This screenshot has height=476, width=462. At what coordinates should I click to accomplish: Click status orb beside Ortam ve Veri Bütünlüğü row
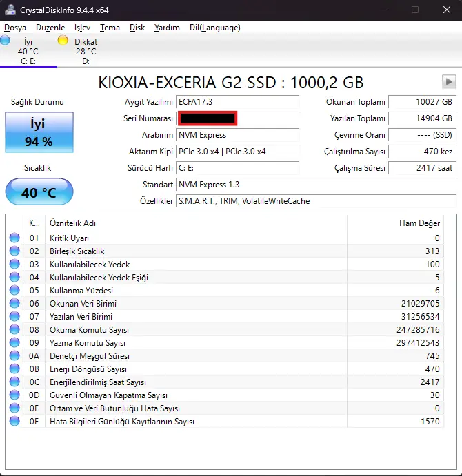click(x=14, y=408)
